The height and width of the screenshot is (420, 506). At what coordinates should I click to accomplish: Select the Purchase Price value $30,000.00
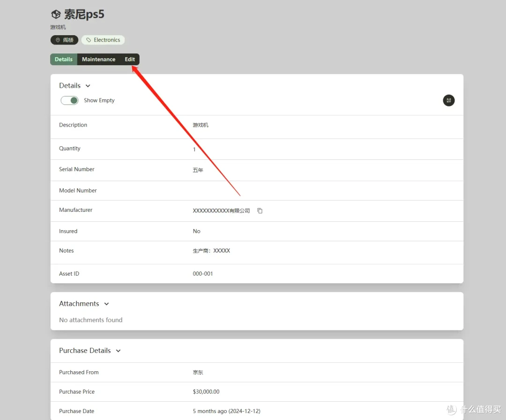coord(206,391)
